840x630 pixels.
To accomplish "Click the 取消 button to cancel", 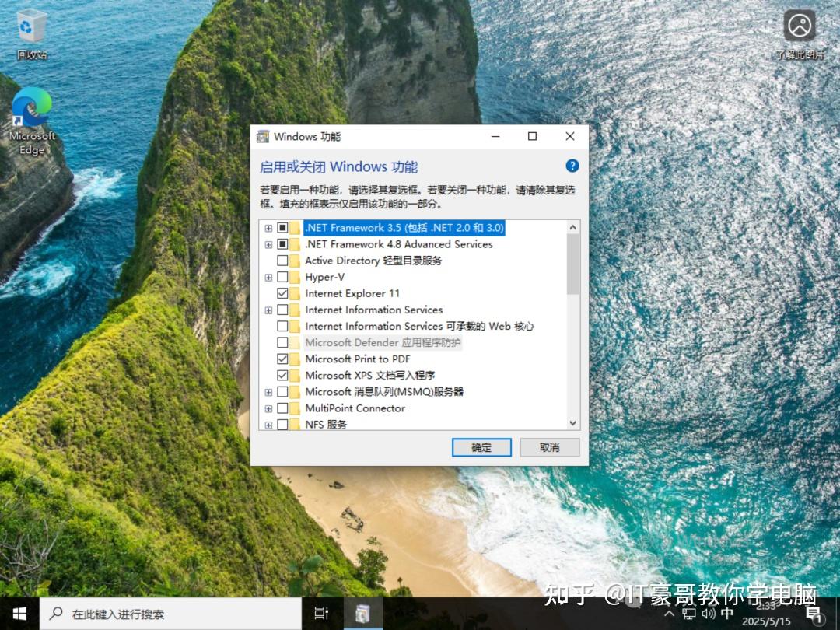I will [x=548, y=447].
